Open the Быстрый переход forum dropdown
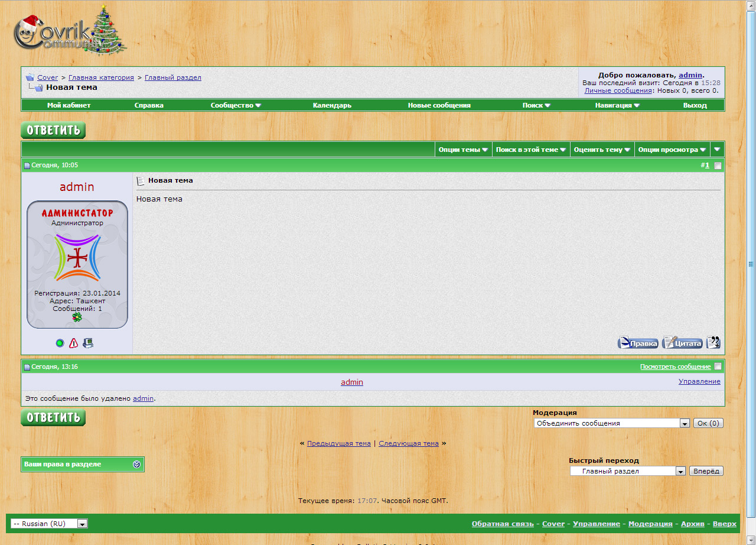756x545 pixels. tap(627, 471)
